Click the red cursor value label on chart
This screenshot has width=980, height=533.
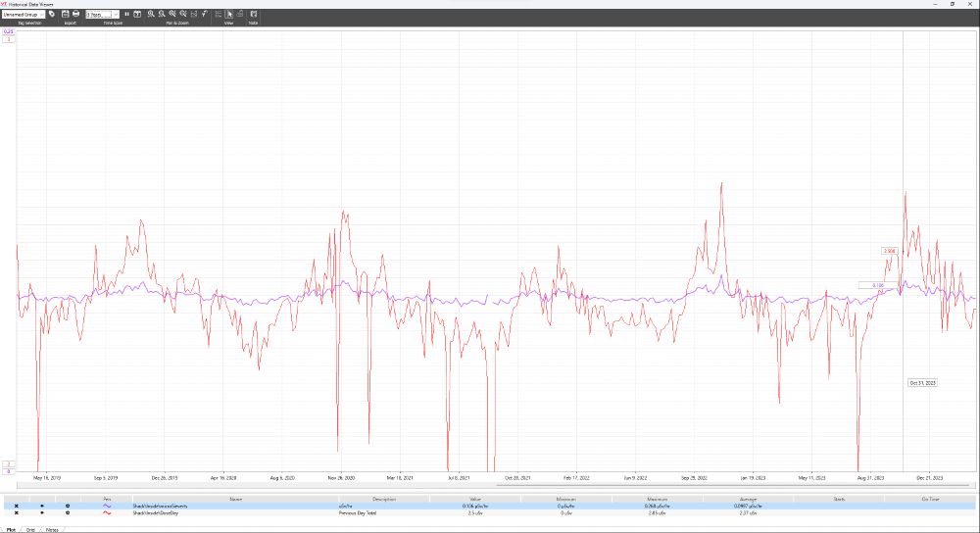pos(889,251)
